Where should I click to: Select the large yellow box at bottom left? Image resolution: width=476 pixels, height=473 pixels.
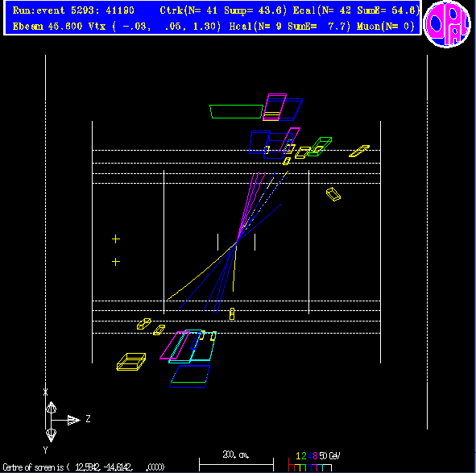[131, 362]
